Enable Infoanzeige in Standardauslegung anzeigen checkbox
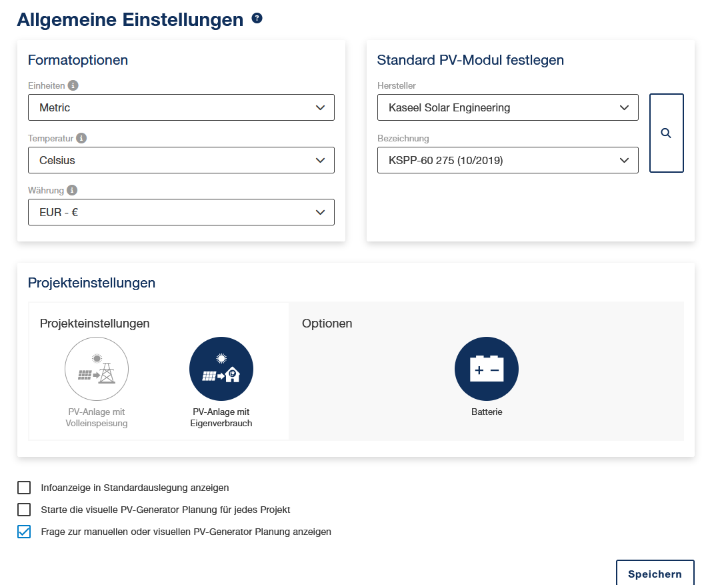This screenshot has height=585, width=728. coord(24,488)
